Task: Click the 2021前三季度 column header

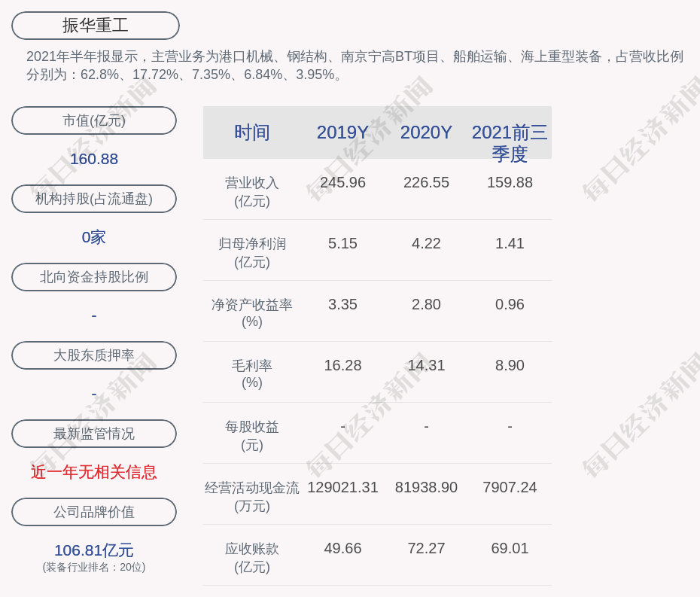Action: click(x=510, y=143)
